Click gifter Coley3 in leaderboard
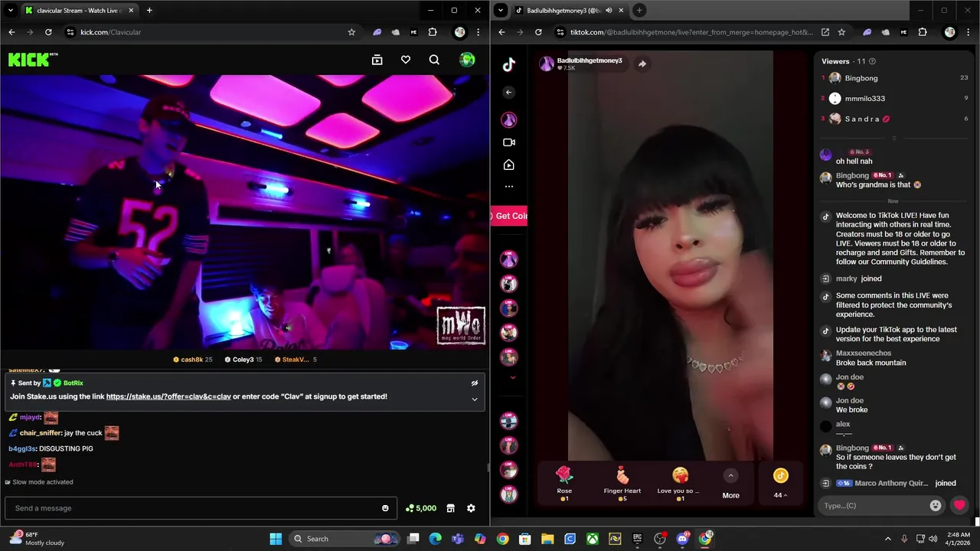Viewport: 980px width, 551px height. [x=243, y=360]
